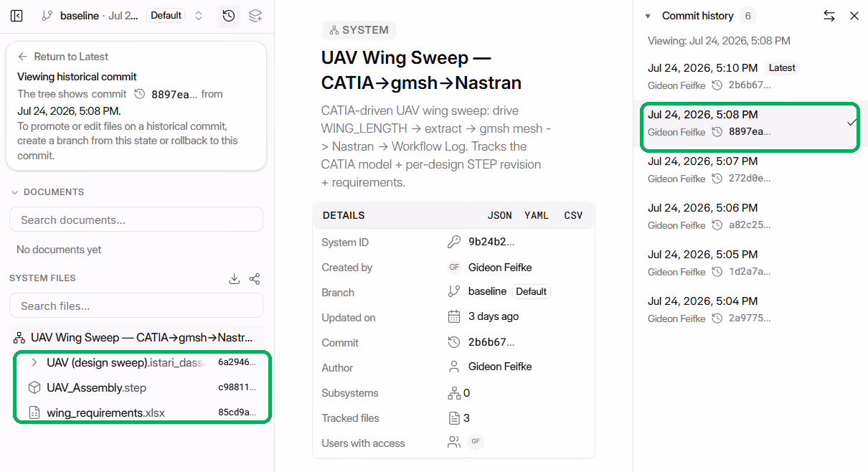The image size is (868, 472).
Task: Click Commit row hash 2b6b67
Action: [x=491, y=342]
